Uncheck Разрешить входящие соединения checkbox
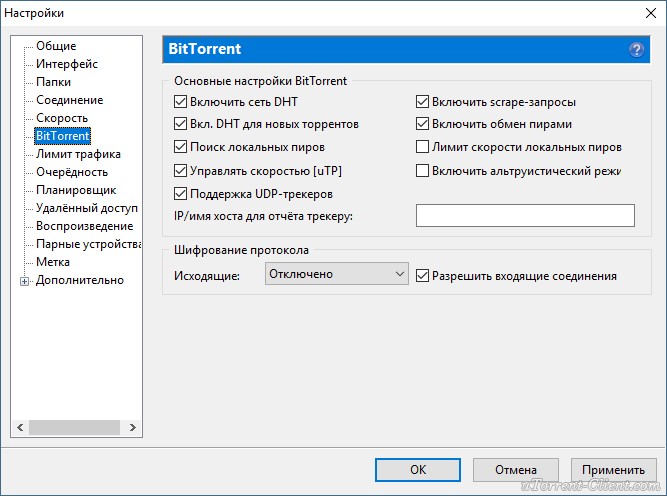The width and height of the screenshot is (667, 496). [422, 276]
